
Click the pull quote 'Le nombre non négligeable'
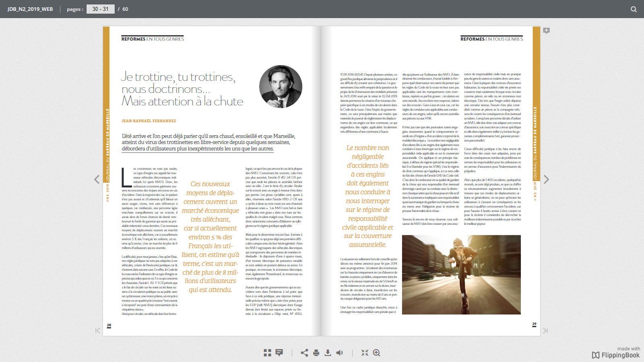(x=368, y=196)
